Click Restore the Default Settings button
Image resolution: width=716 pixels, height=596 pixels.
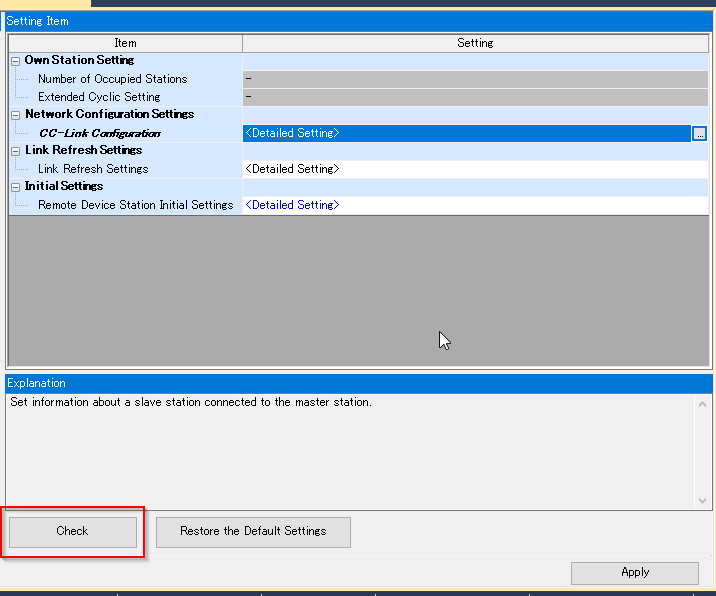click(x=253, y=532)
